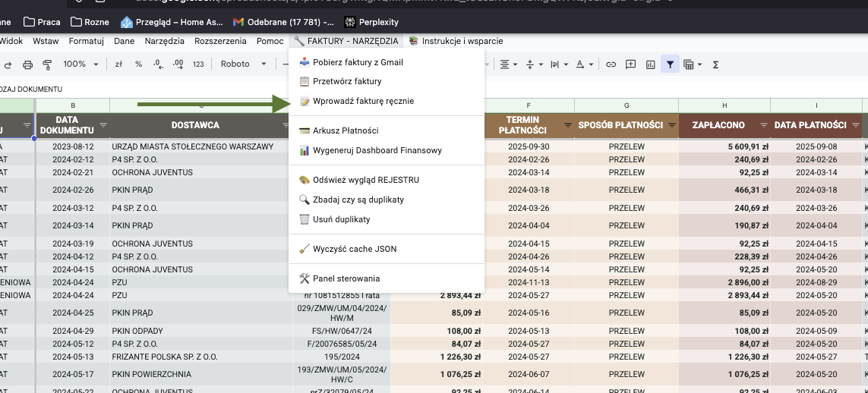Click the decrease decimal places icon

tap(157, 64)
